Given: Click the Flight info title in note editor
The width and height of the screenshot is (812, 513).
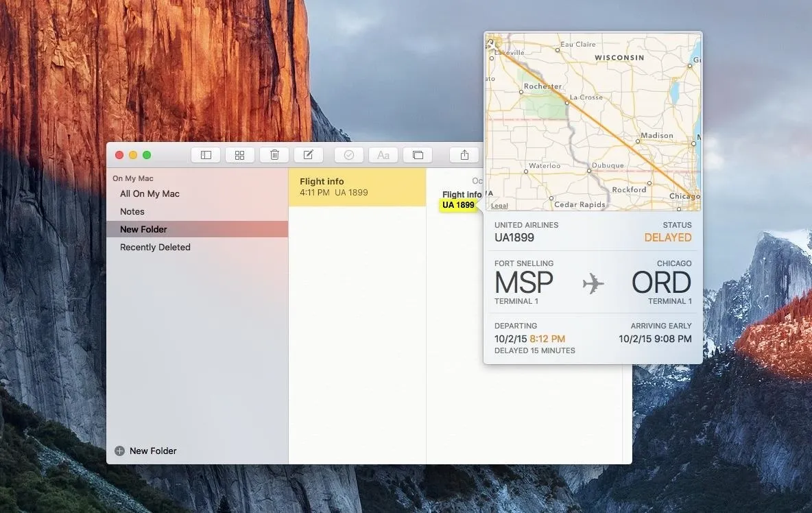Looking at the screenshot, I should pos(462,195).
